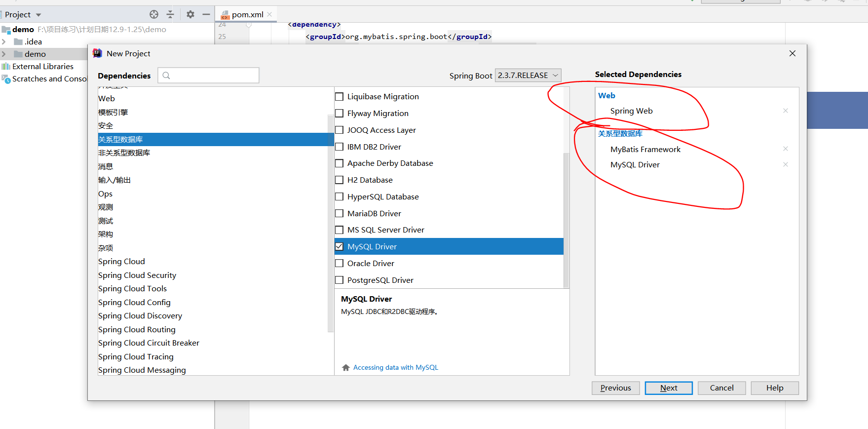Click the collapse all icon in Project panel

(170, 14)
